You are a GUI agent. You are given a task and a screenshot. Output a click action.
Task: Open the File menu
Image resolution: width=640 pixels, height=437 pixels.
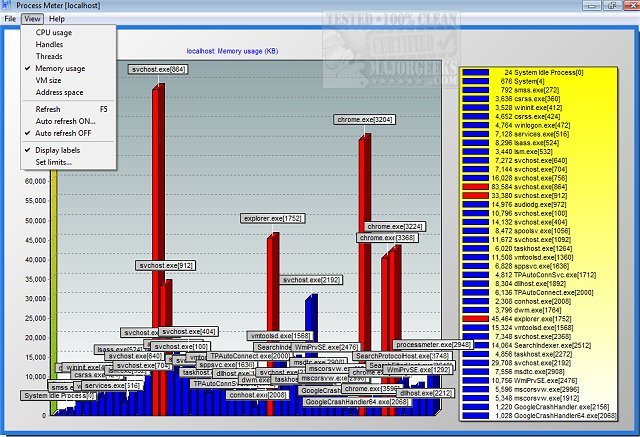[10, 19]
